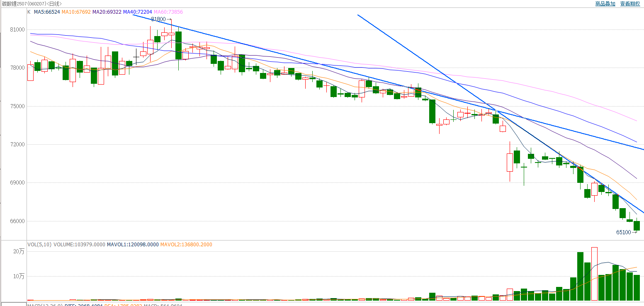The image size is (644, 306).
Task: Click the 72000 price axis label
Action: tap(18, 144)
